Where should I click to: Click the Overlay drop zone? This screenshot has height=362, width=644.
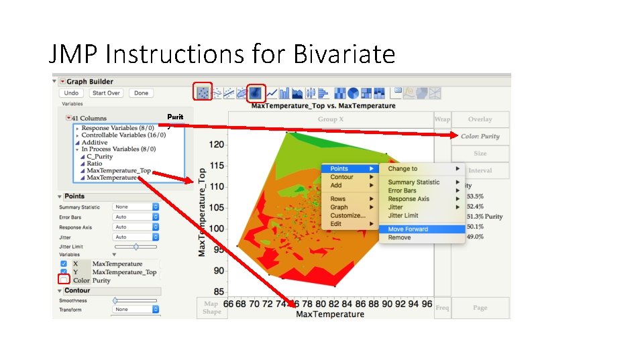pos(480,119)
